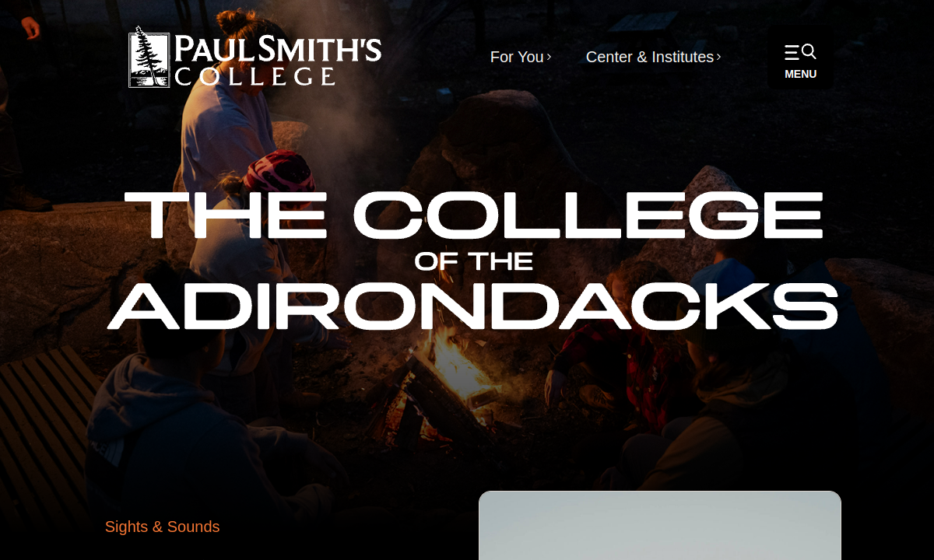934x560 pixels.
Task: Go home via Paul Smith's College wordmark
Action: (x=278, y=60)
